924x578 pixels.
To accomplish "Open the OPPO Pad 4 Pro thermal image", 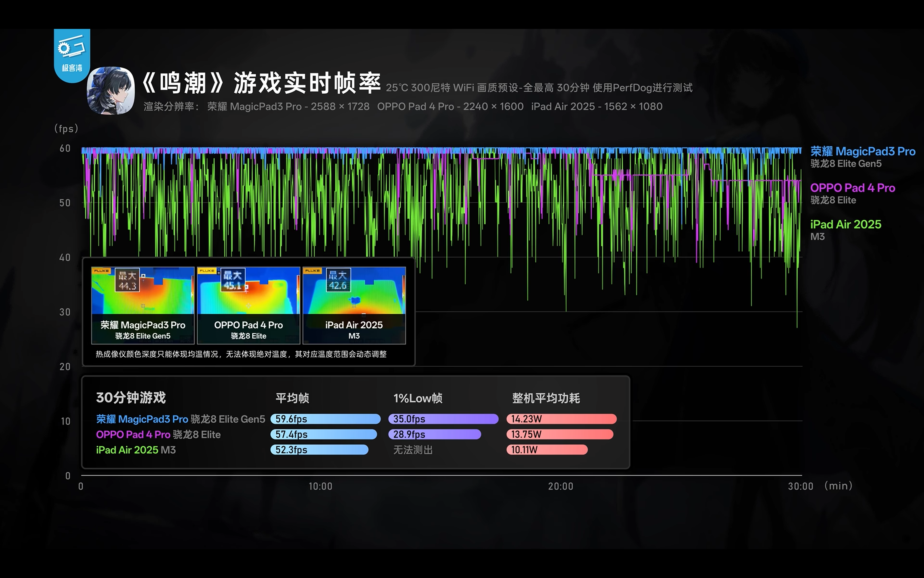I will click(248, 305).
